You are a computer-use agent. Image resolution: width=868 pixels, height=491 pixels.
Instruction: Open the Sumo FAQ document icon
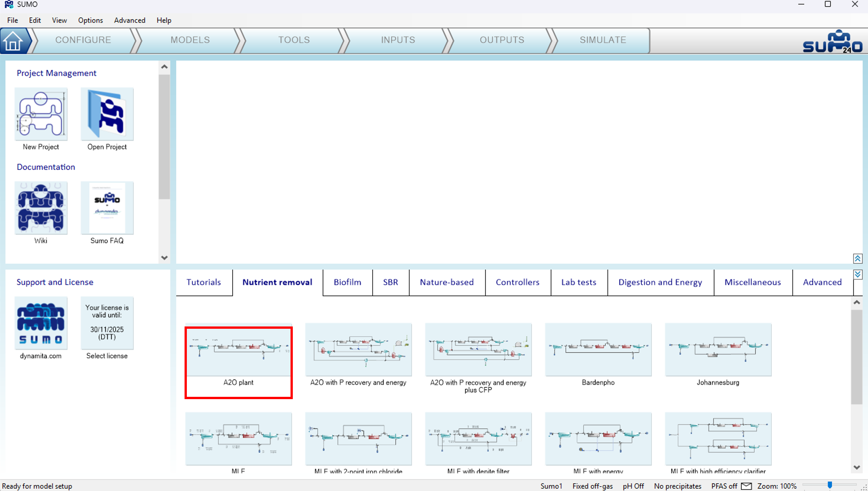tap(107, 208)
